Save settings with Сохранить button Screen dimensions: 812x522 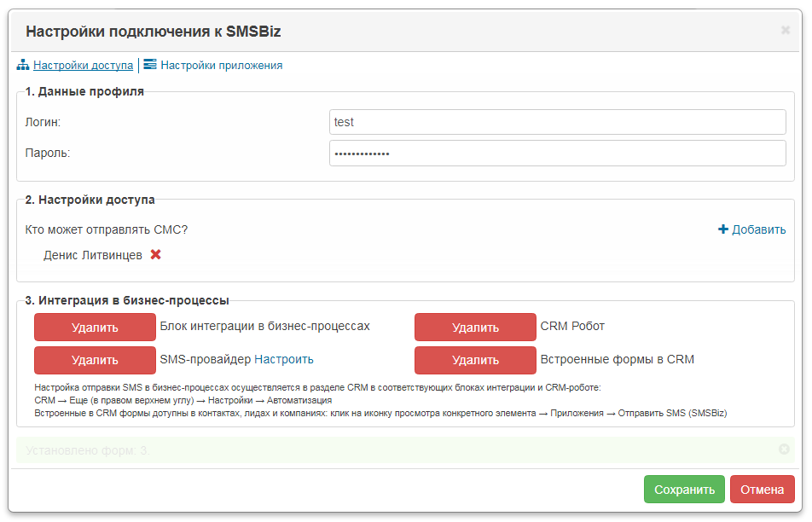(x=684, y=490)
